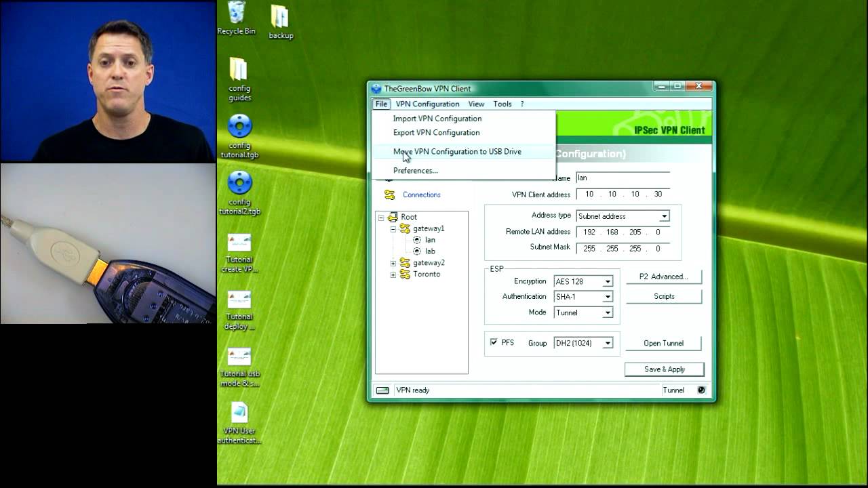Select Tutorial deploy desktop file
Viewport: 868px width, 488px height.
(239, 310)
